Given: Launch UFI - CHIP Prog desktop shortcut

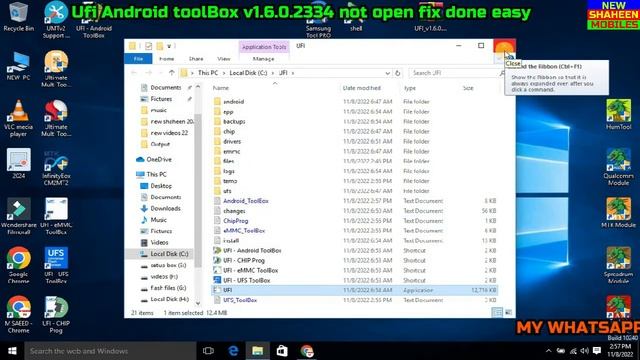Looking at the screenshot, I should tap(56, 315).
